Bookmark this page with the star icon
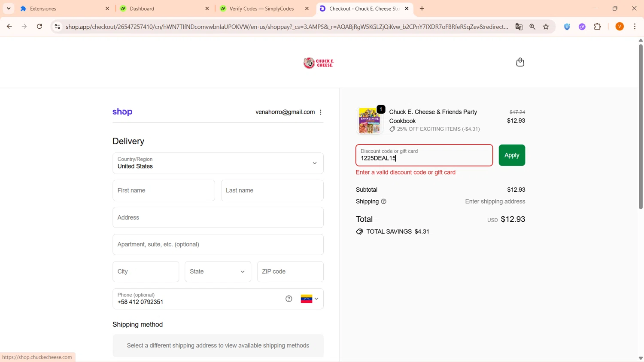644x362 pixels. pos(546,27)
